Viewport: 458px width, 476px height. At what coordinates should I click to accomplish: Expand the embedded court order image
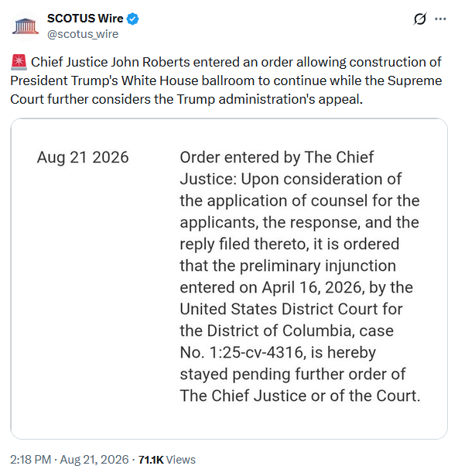[229, 279]
